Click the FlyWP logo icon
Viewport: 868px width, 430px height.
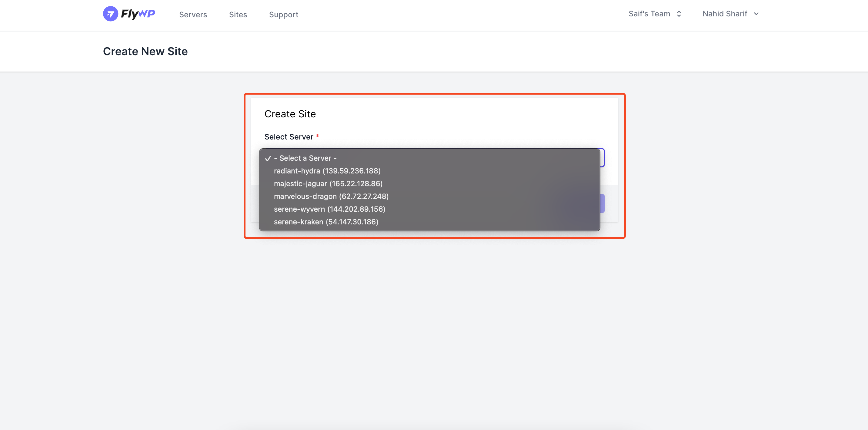pos(111,14)
